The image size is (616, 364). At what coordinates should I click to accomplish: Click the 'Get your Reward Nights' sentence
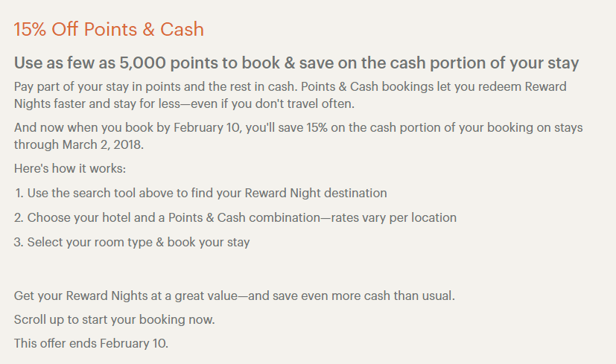[235, 296]
